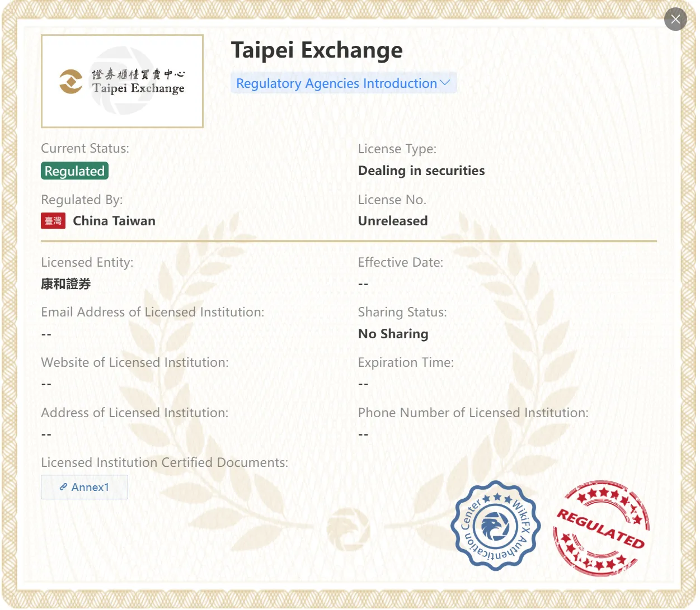The image size is (700, 610).
Task: Click 'Licensed Institution Certified Documents:' label
Action: coord(165,462)
